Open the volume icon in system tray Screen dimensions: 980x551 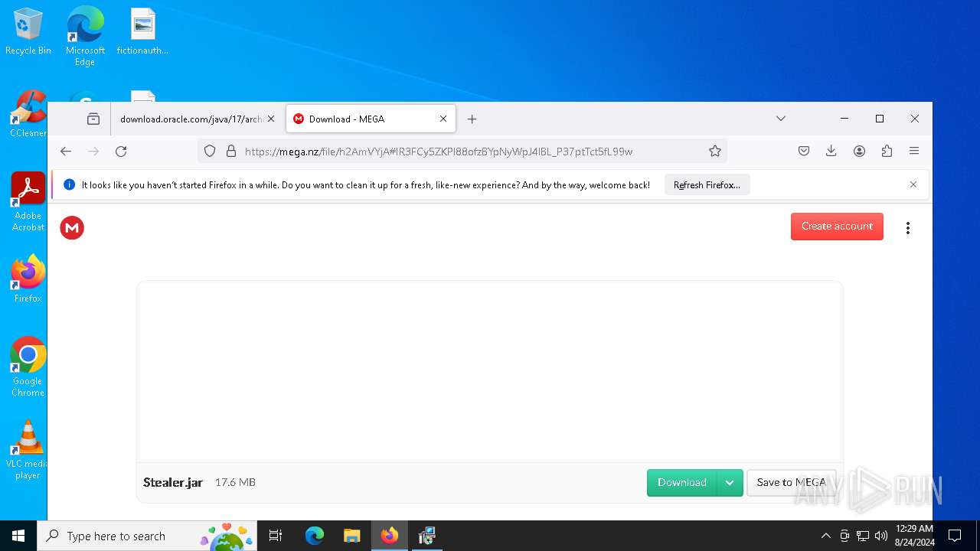click(x=881, y=536)
